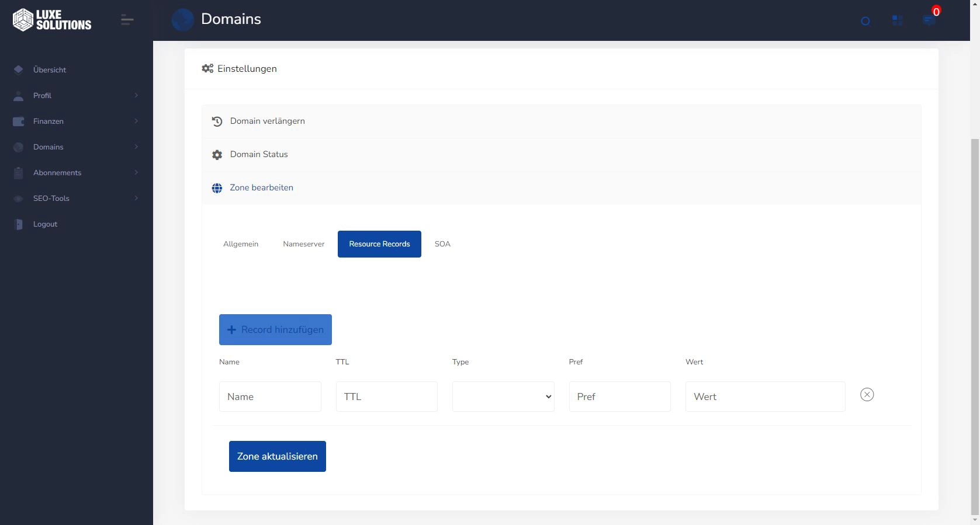This screenshot has width=980, height=525.
Task: Expand the Domain Status section
Action: (562, 155)
